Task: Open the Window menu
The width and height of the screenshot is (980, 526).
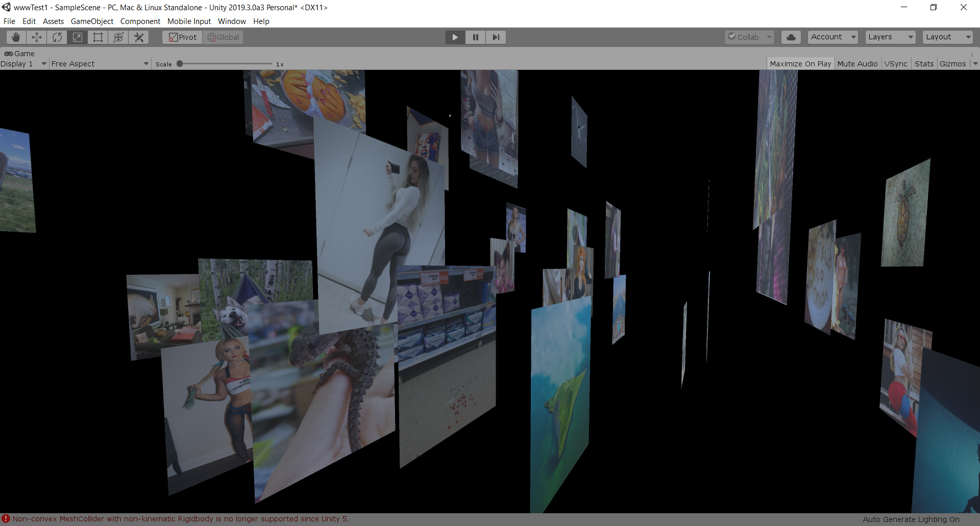Action: (232, 21)
